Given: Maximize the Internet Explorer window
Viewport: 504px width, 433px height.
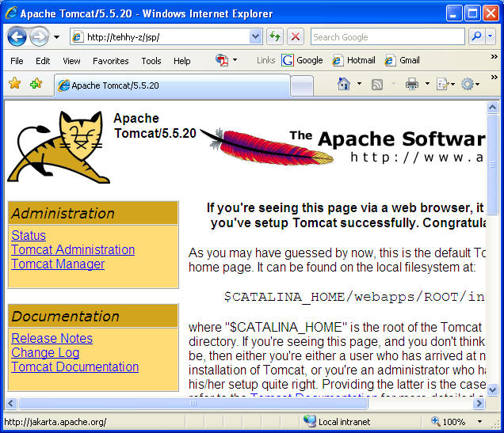Looking at the screenshot, I should tap(472, 13).
